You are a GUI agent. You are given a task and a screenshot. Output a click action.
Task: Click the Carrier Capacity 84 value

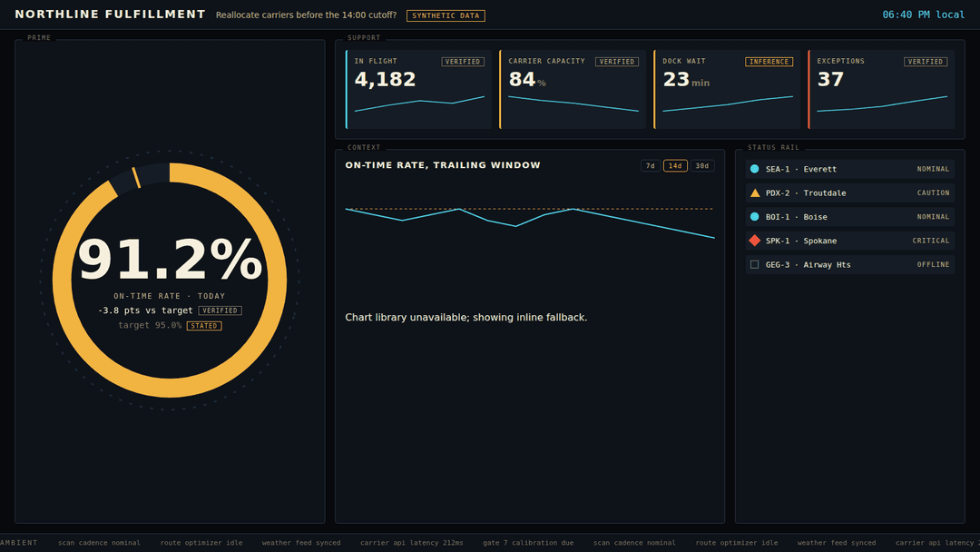coord(522,79)
